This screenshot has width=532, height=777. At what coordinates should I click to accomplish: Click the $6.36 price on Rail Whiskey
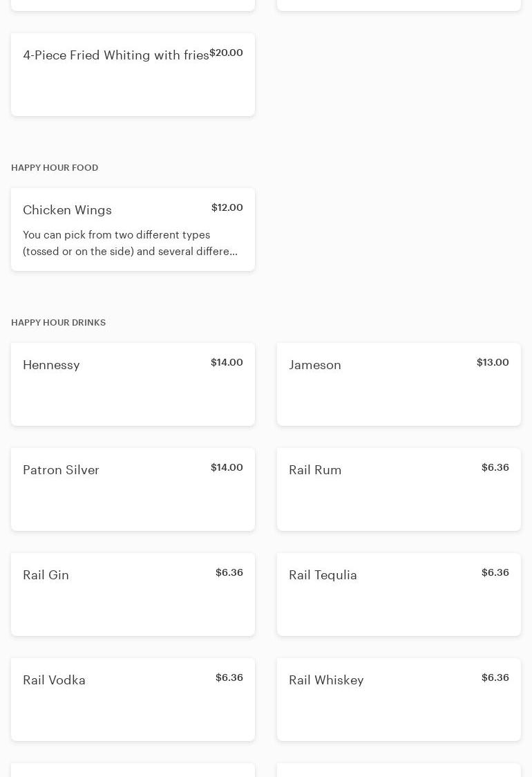[495, 677]
